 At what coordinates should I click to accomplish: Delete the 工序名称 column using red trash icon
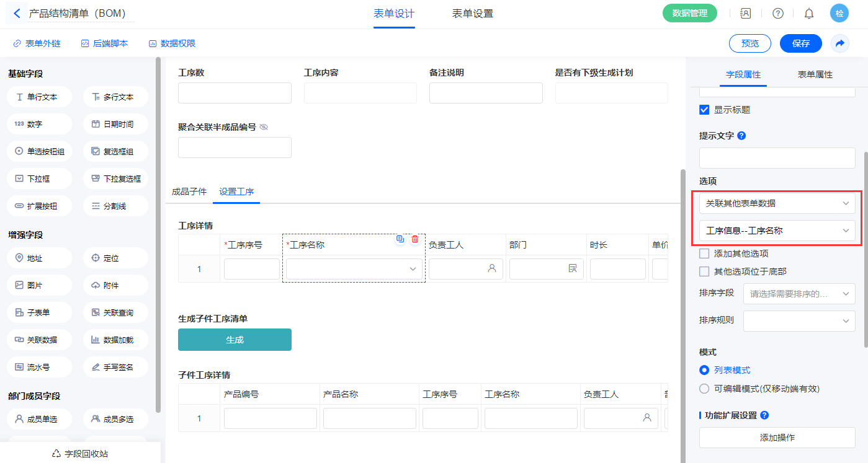click(415, 239)
